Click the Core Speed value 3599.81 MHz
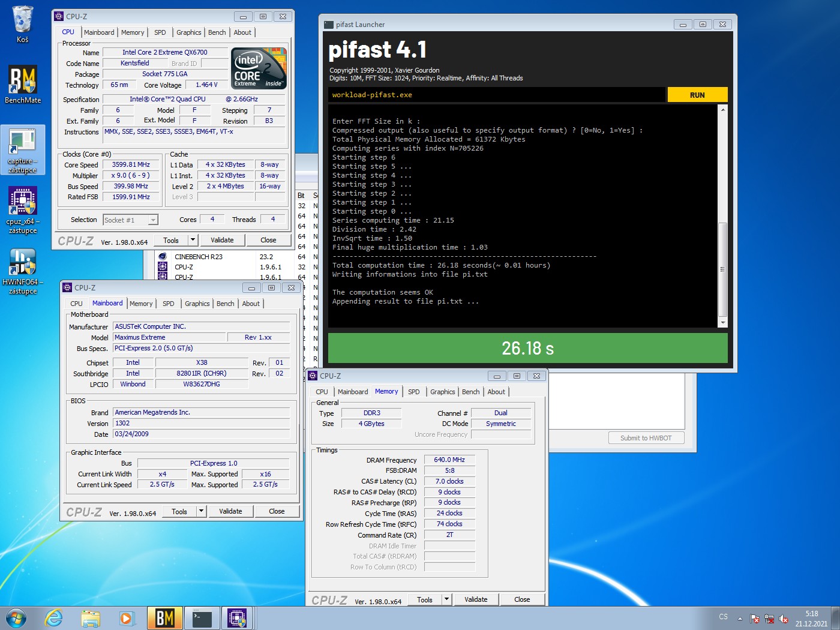The height and width of the screenshot is (630, 840). 130,164
